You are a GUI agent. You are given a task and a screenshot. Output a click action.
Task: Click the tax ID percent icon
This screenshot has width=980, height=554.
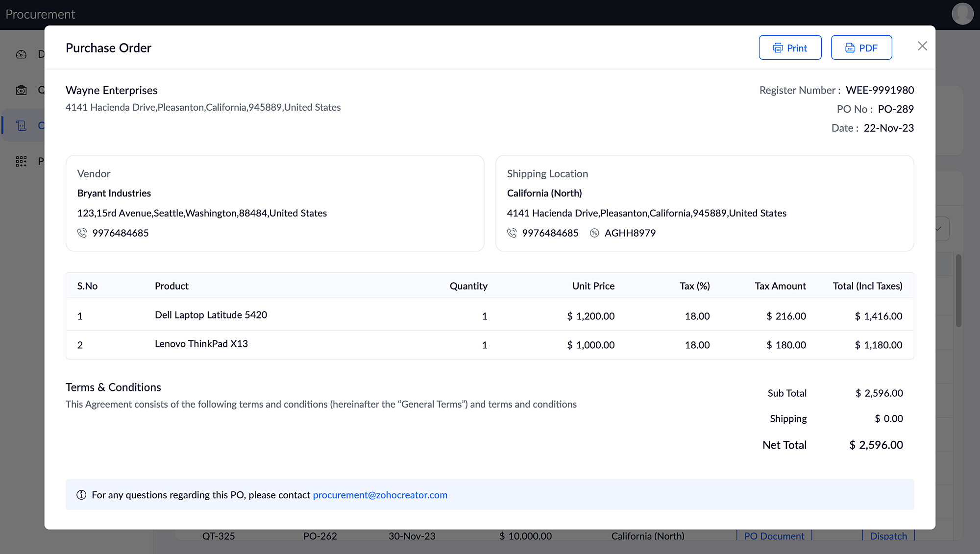(x=594, y=233)
